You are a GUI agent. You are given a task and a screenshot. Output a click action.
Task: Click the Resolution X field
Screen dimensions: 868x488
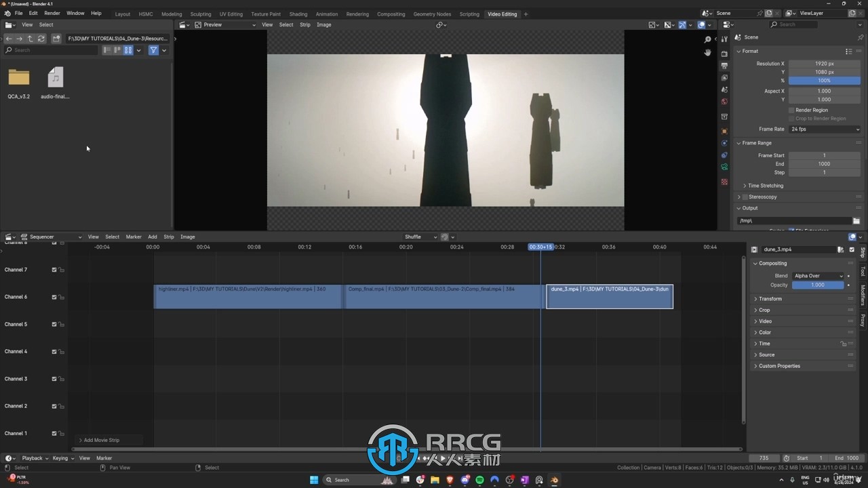point(825,64)
